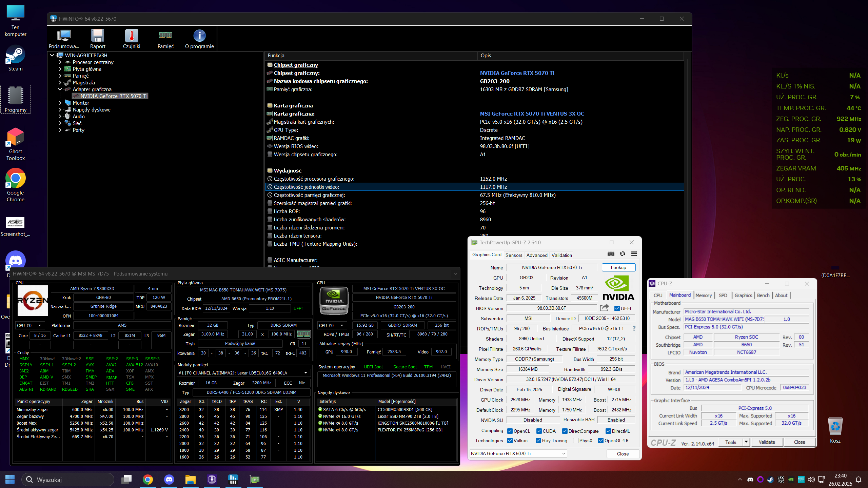Open the GPU-Z hamburger menu icon
The width and height of the screenshot is (868, 488).
(634, 254)
